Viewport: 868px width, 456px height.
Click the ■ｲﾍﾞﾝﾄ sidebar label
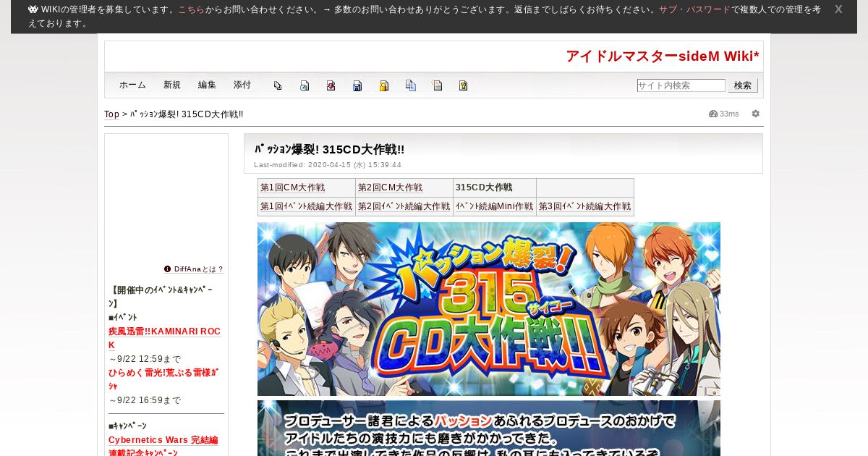123,317
